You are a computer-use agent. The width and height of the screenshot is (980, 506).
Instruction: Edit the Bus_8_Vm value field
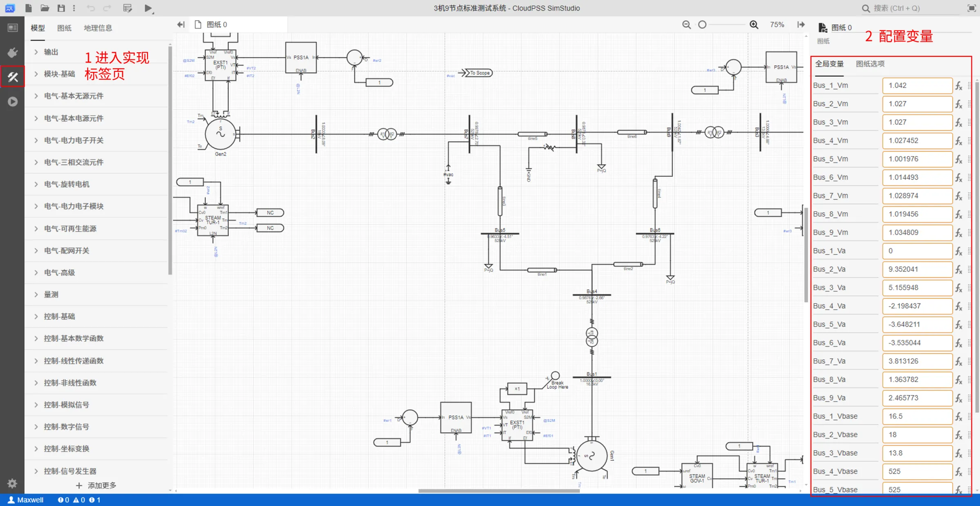click(917, 214)
